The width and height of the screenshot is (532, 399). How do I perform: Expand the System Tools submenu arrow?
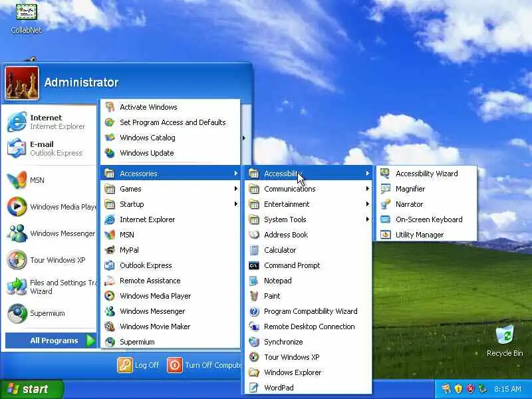368,219
